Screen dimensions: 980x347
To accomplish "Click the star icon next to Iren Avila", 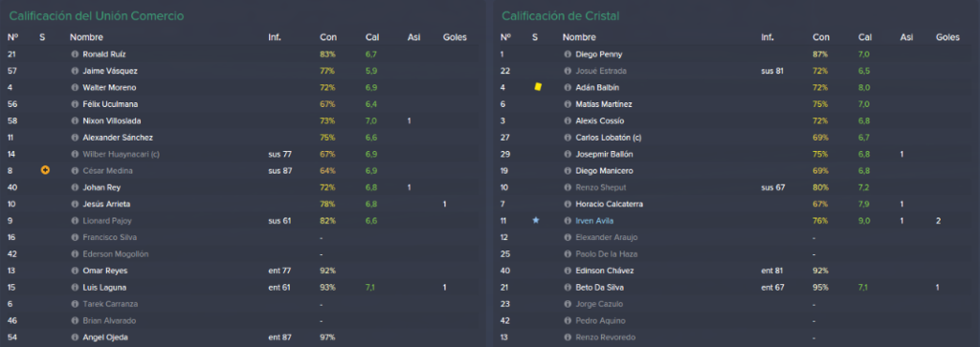I will coord(536,220).
